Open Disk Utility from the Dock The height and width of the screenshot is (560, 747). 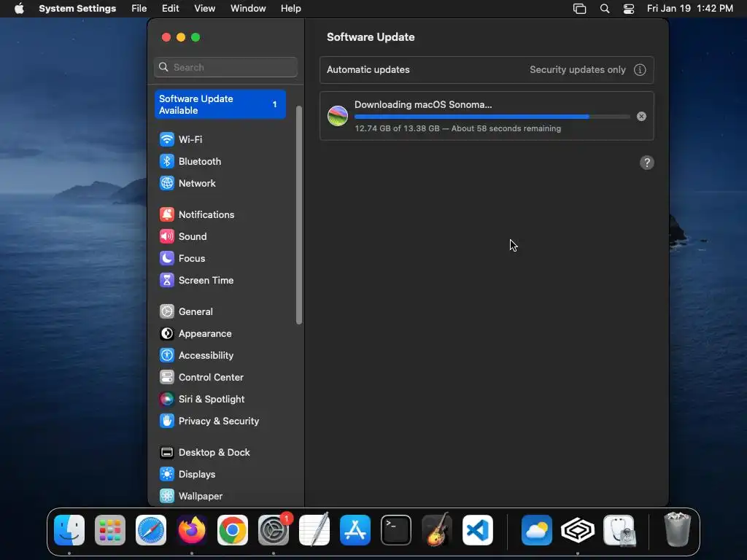click(619, 530)
